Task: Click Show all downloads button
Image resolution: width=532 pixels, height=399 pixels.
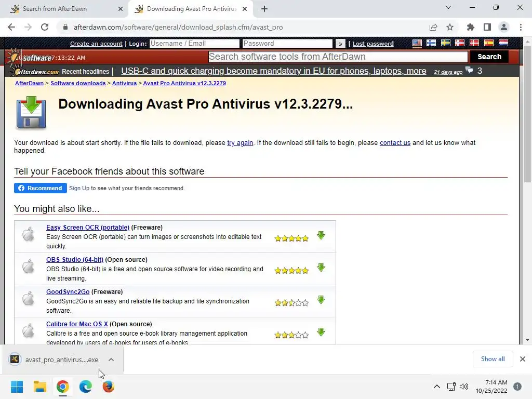Action: pyautogui.click(x=493, y=359)
